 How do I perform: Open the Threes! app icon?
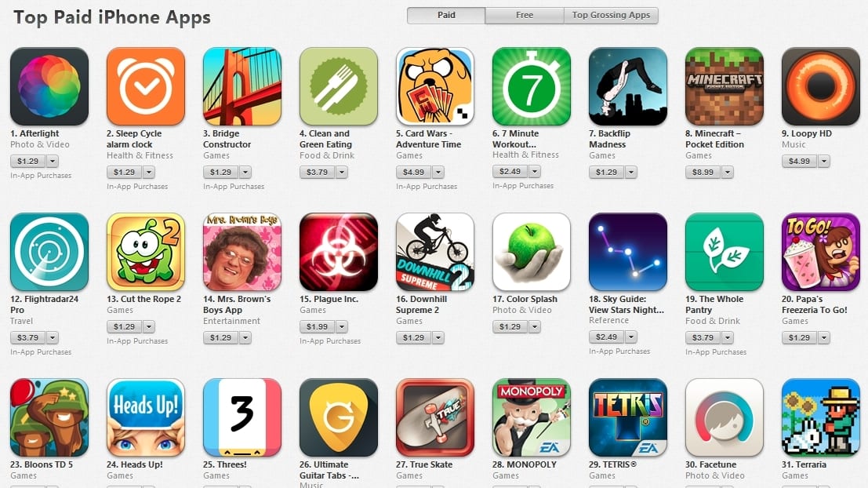pos(242,417)
